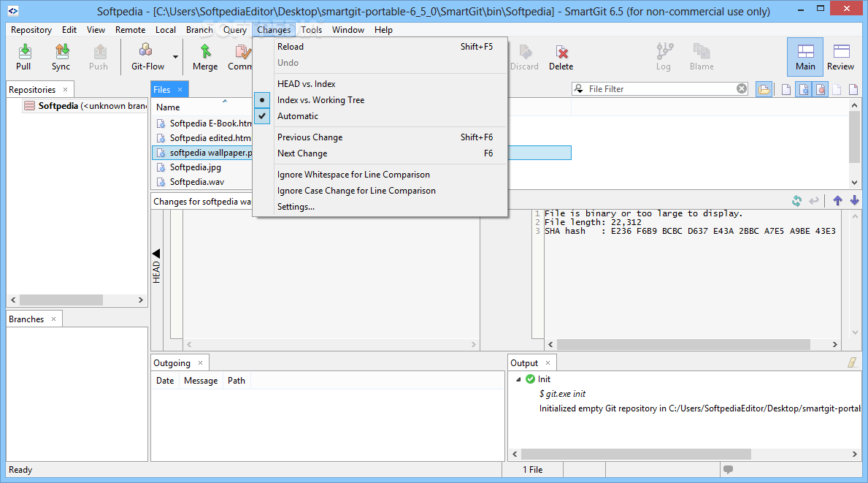The width and height of the screenshot is (868, 483).
Task: Switch to the Main perspective
Action: coord(805,57)
